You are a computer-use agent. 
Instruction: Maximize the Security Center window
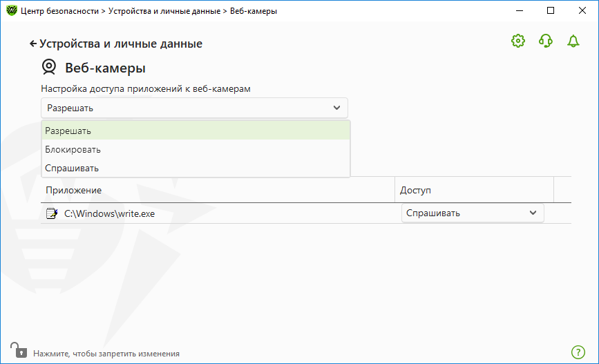pyautogui.click(x=551, y=10)
